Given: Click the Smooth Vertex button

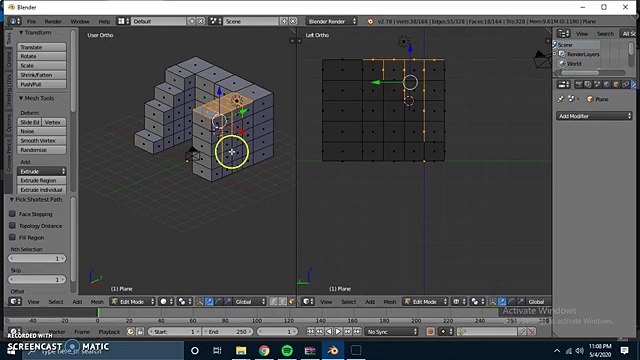Looking at the screenshot, I should coord(42,140).
